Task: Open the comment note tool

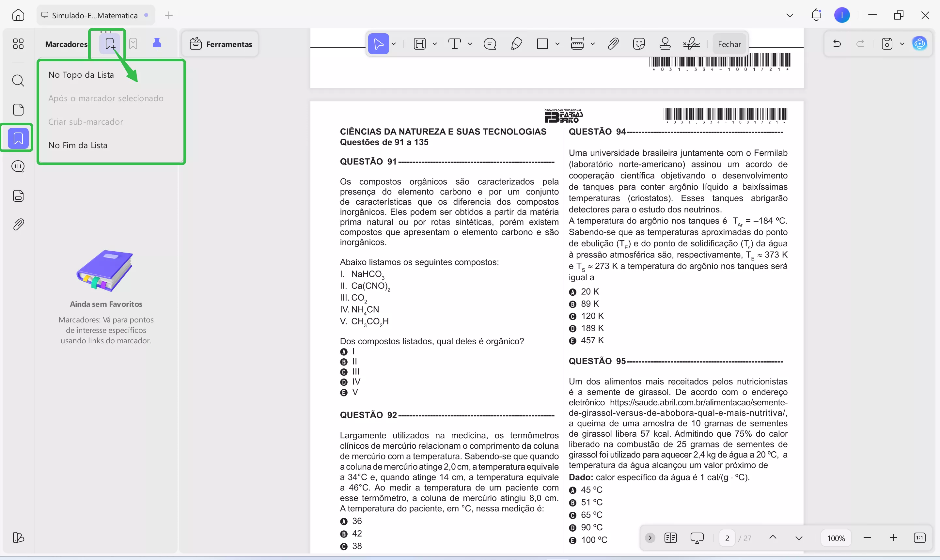Action: click(490, 44)
